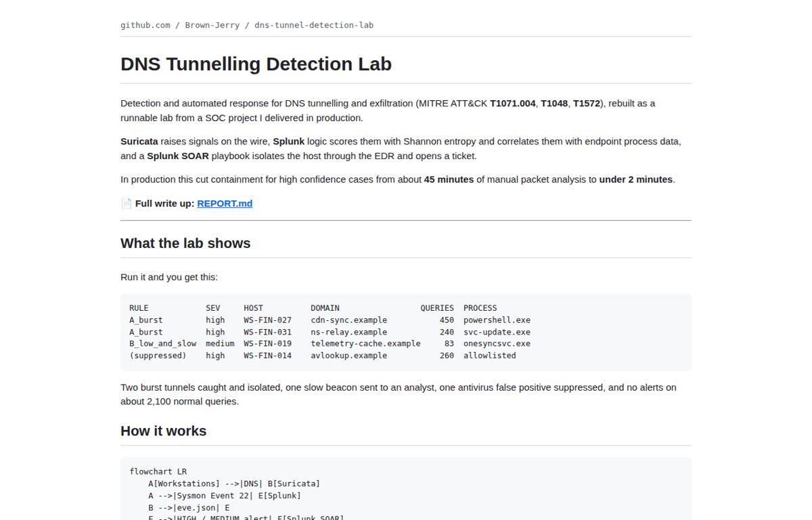Click the A[Workstations] flowchart line
Image resolution: width=812 pixels, height=520 pixels.
click(x=234, y=484)
